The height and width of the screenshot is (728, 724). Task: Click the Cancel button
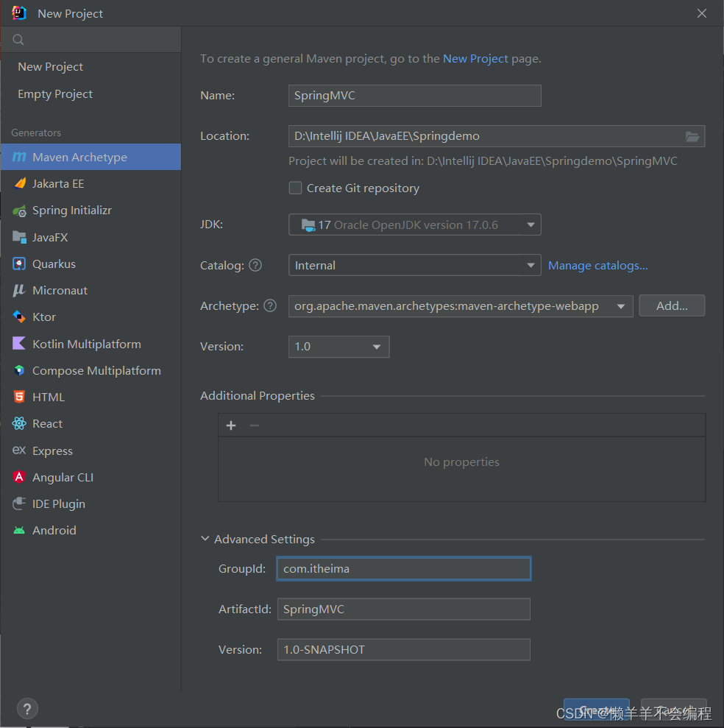point(674,710)
